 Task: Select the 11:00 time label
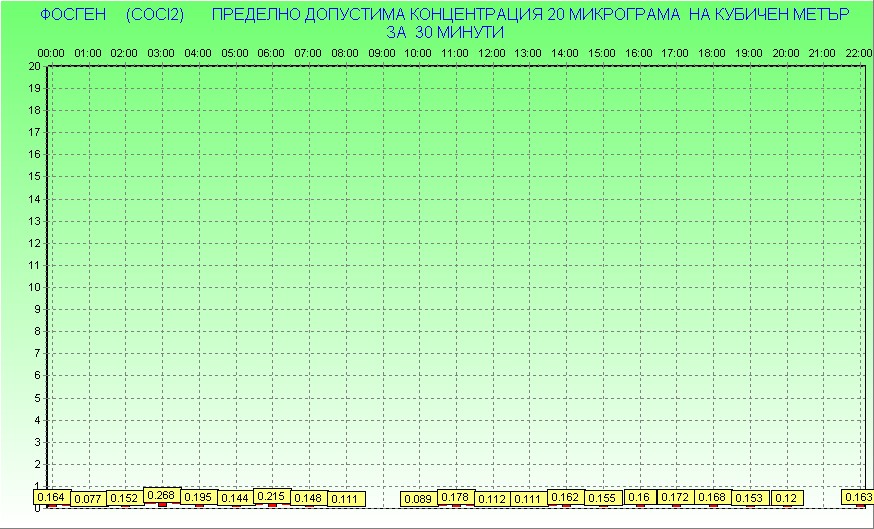coord(455,54)
